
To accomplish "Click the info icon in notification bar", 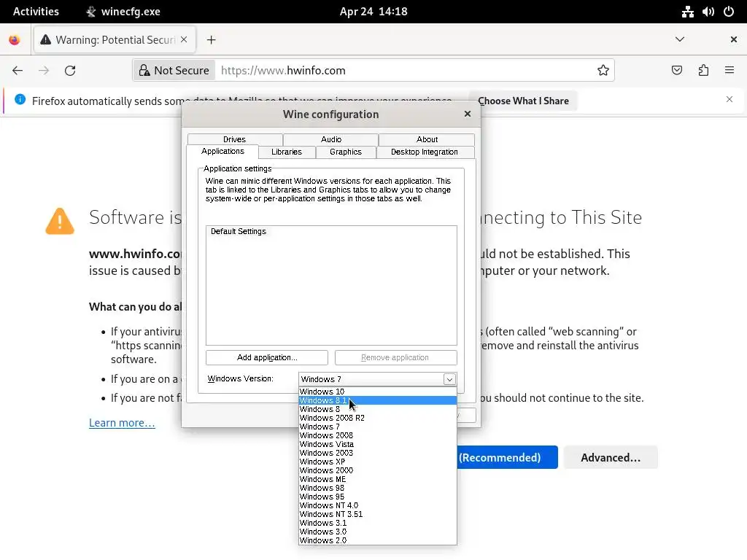I will (x=20, y=99).
